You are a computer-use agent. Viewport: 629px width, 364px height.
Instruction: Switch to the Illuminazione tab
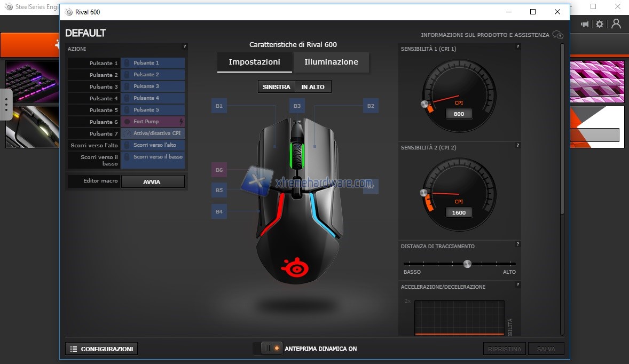point(331,62)
